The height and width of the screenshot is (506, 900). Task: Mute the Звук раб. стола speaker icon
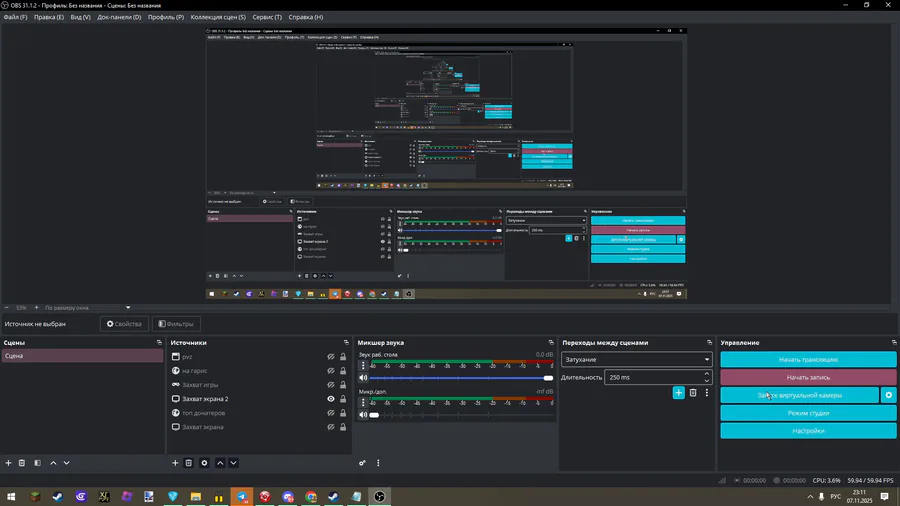tap(363, 378)
